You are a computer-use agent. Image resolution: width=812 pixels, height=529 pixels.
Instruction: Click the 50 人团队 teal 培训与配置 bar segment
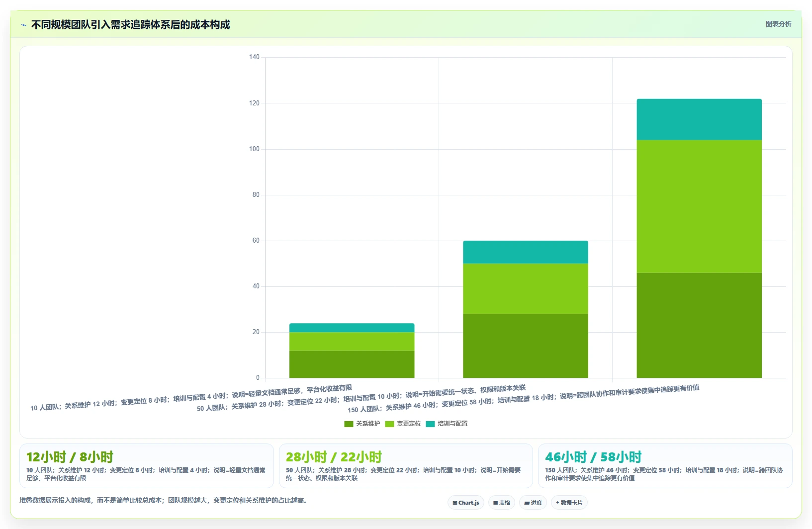526,252
